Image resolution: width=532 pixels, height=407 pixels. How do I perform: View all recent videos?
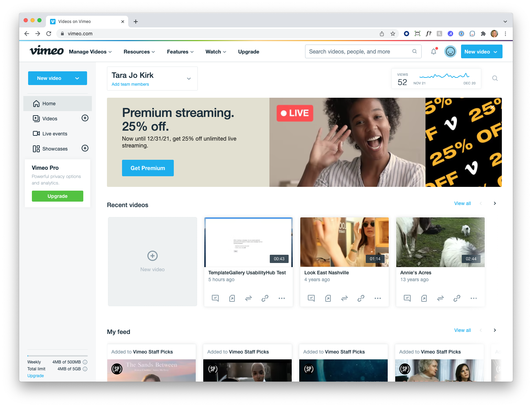coord(462,203)
